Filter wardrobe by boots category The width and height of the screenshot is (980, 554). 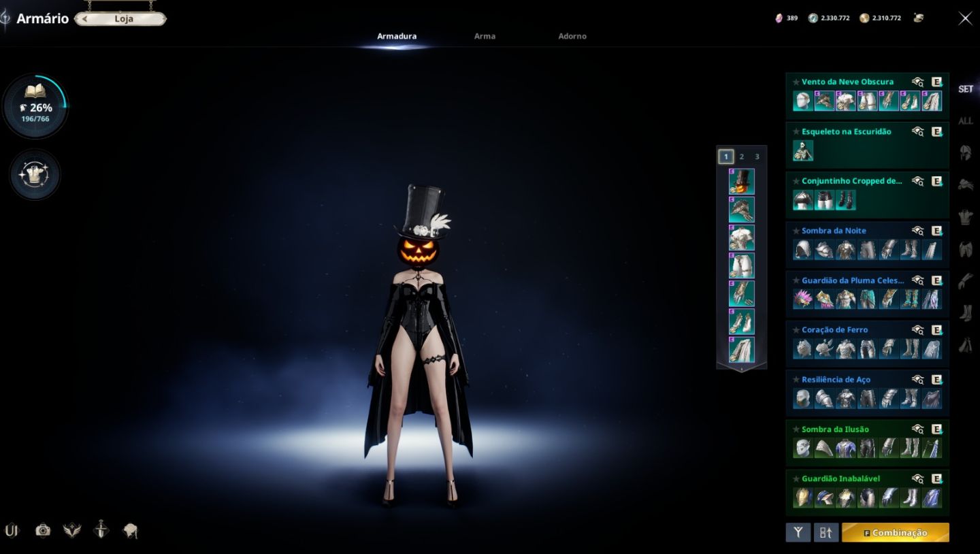(x=965, y=313)
